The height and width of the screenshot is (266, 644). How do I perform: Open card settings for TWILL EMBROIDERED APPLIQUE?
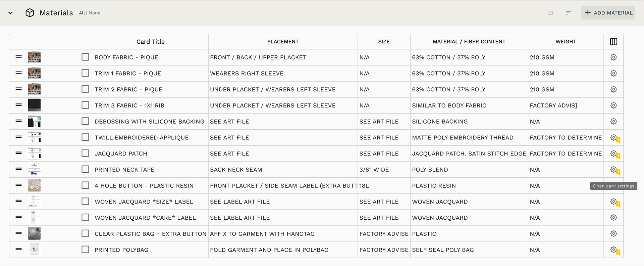[613, 137]
